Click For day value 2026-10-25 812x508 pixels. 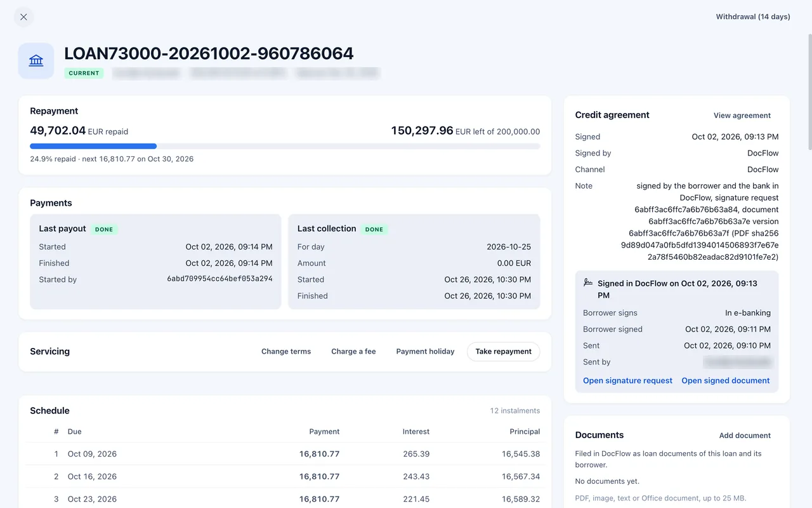509,247
